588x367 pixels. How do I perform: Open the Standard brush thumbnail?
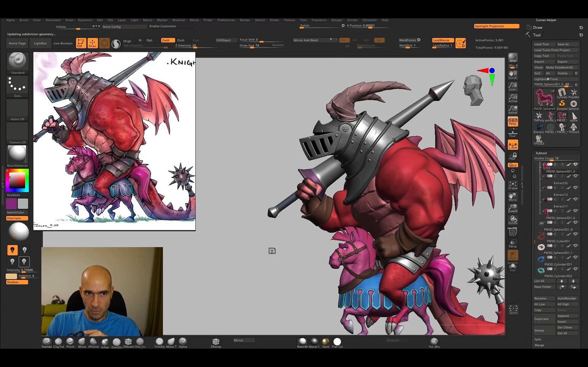coord(17,63)
